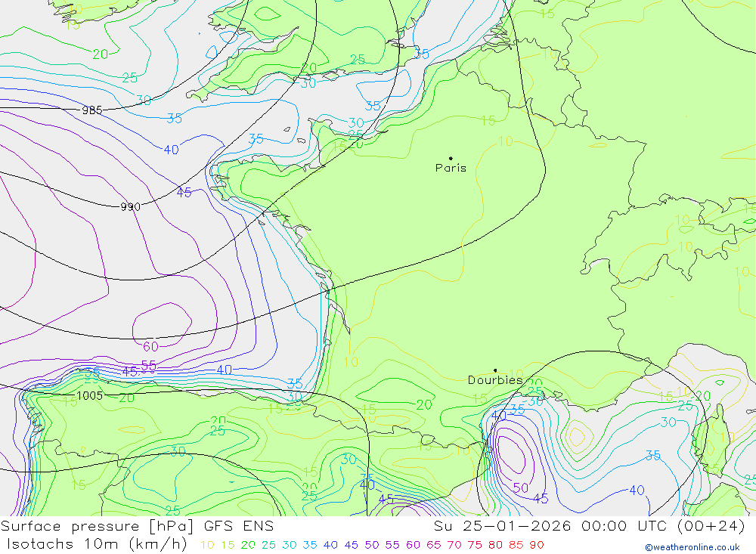The width and height of the screenshot is (756, 554).
Task: Click the magenta 65 legend value
Action: (x=433, y=545)
